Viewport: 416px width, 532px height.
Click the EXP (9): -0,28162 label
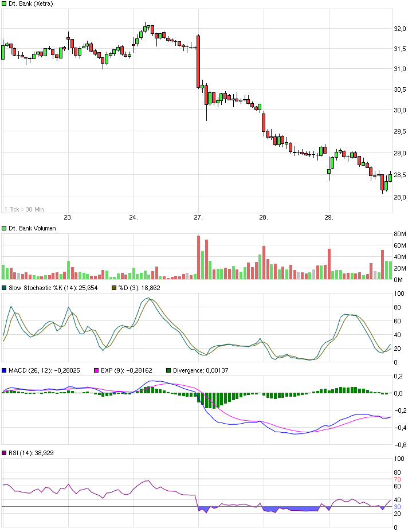tap(127, 370)
